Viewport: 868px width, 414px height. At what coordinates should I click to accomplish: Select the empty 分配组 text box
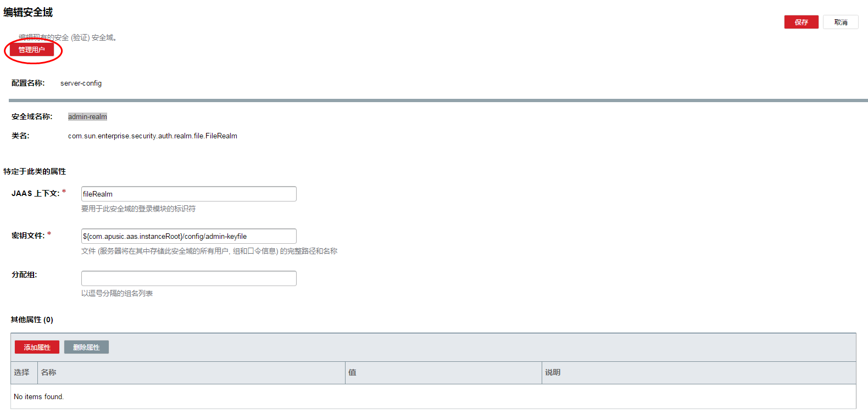[x=188, y=278]
